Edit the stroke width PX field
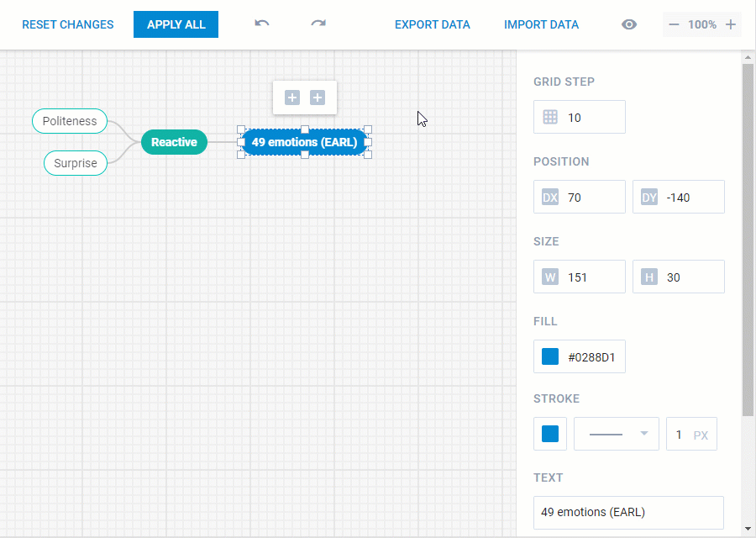Viewport: 756px width, 538px height. [691, 434]
